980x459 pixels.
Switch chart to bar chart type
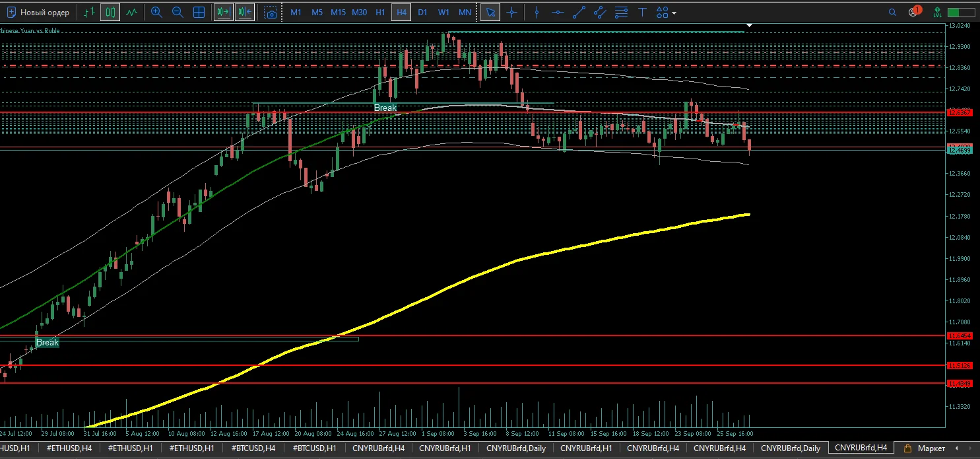(x=90, y=12)
